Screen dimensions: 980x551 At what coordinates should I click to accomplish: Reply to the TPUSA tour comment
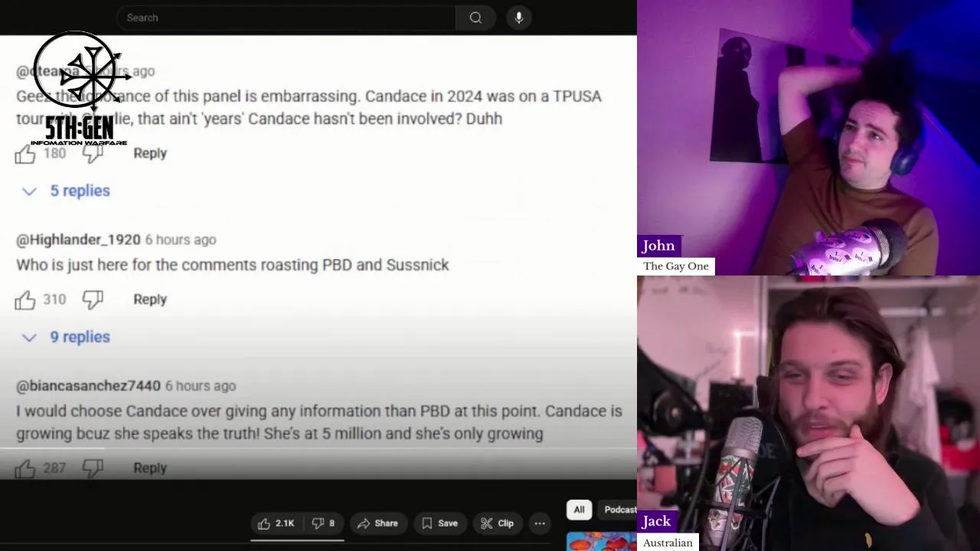(150, 153)
